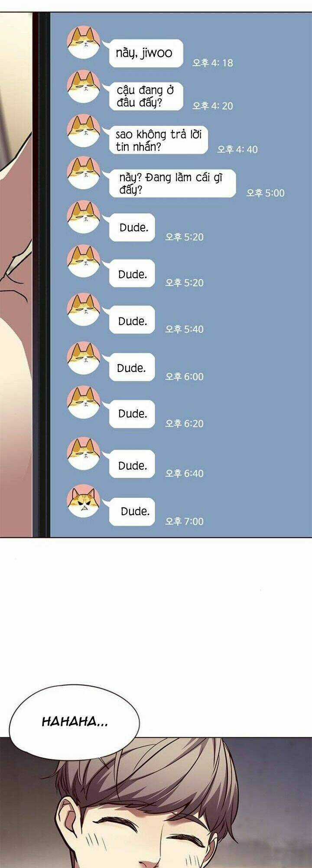The height and width of the screenshot is (868, 312).
Task: Tap the cat avatar beside "sao không trả lời tin nhắn?"
Action: (x=84, y=130)
